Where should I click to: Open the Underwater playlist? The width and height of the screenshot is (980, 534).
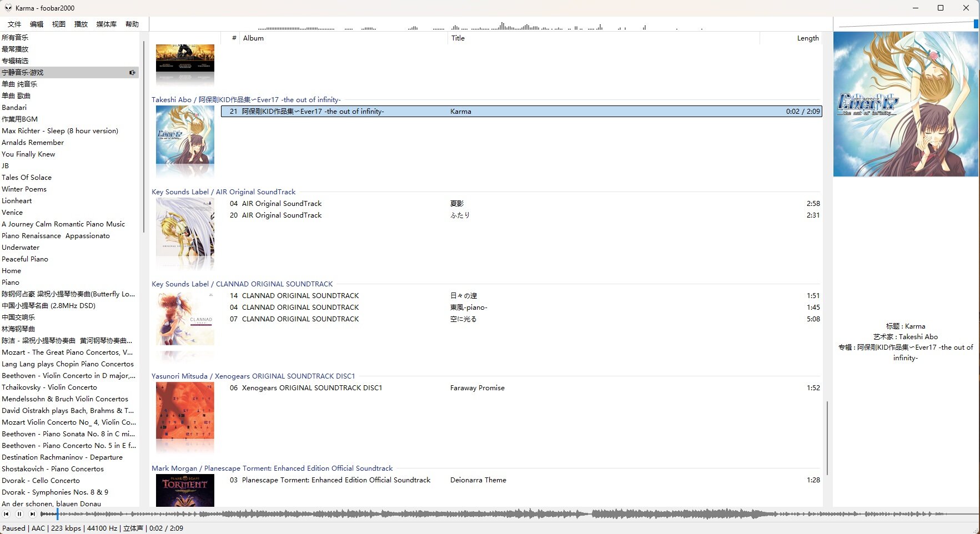[x=69, y=247]
